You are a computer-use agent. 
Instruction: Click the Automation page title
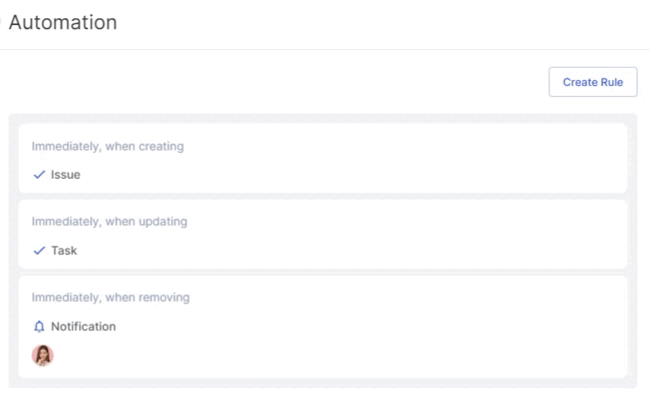click(x=63, y=22)
